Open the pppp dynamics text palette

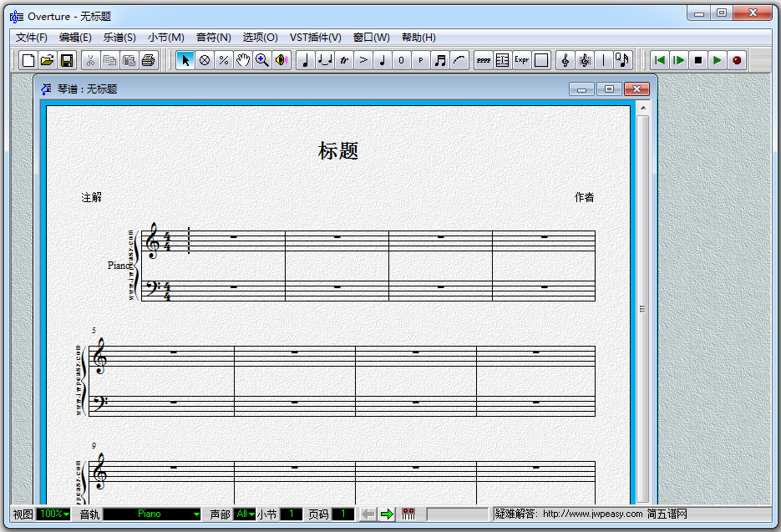point(483,60)
